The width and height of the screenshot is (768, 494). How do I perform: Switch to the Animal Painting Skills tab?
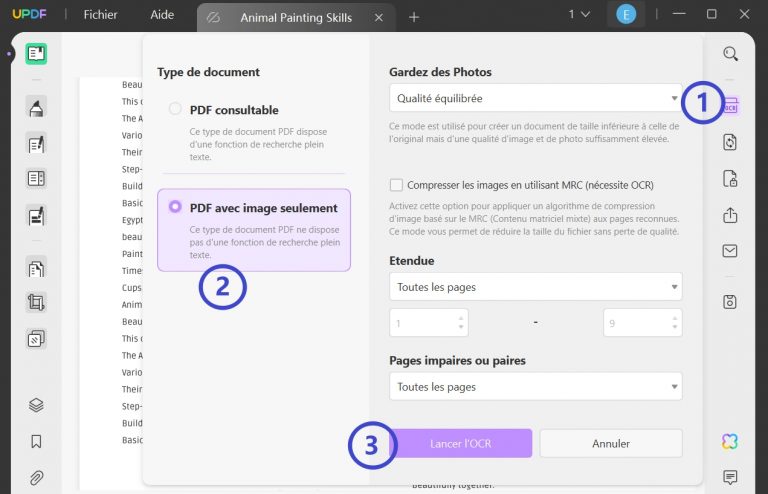(x=297, y=17)
